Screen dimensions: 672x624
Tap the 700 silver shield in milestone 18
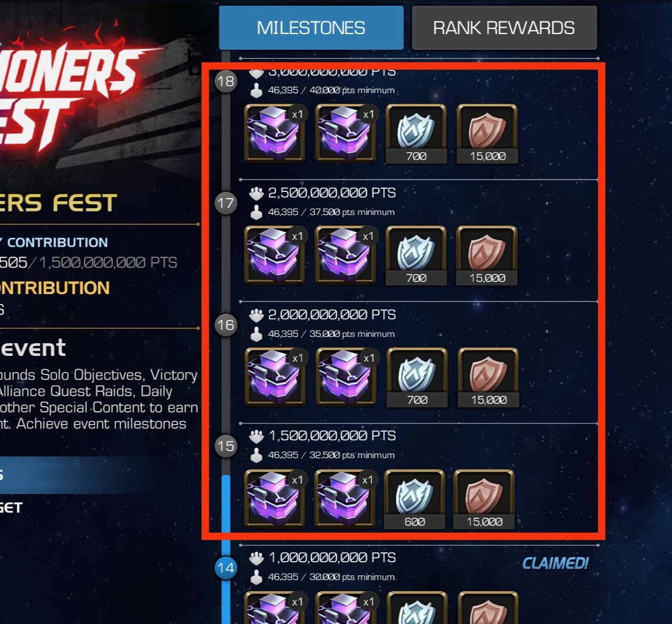[416, 134]
